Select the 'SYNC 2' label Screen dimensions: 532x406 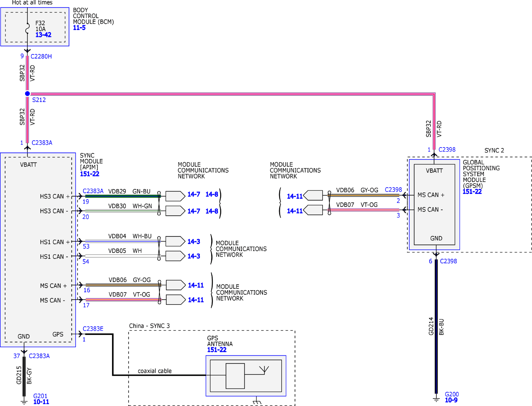[x=494, y=151]
